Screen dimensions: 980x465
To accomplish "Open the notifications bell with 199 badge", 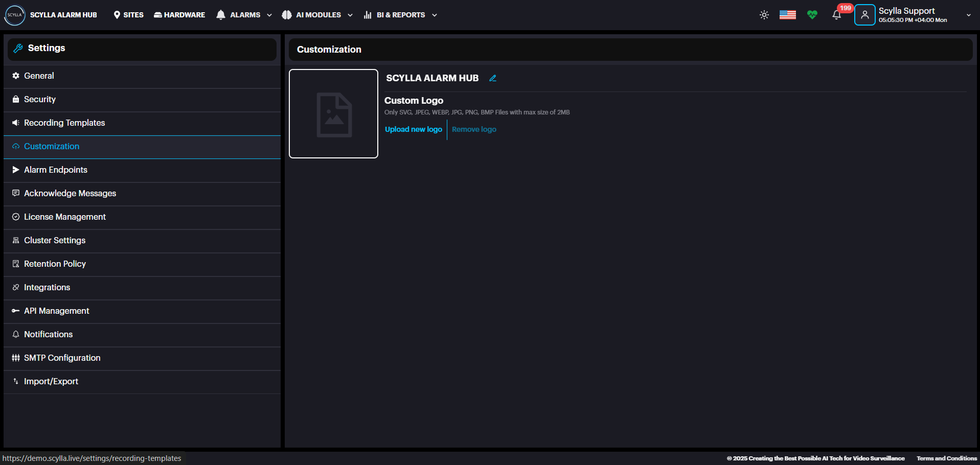I will [x=836, y=15].
